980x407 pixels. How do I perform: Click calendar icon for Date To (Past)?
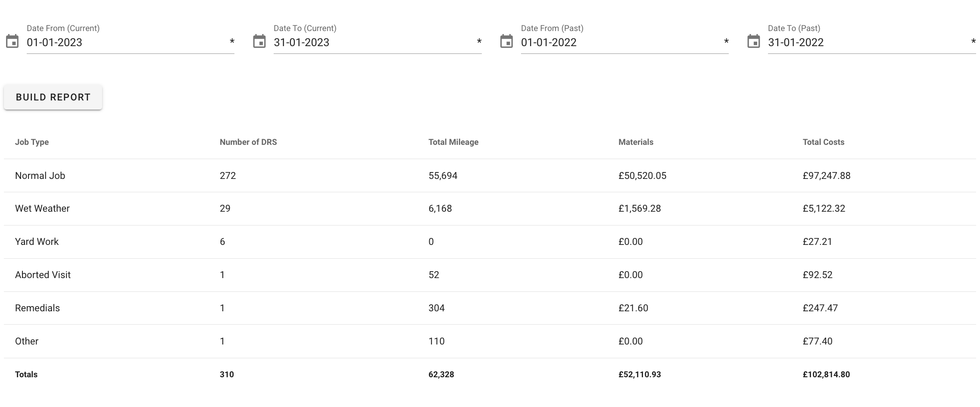(753, 42)
